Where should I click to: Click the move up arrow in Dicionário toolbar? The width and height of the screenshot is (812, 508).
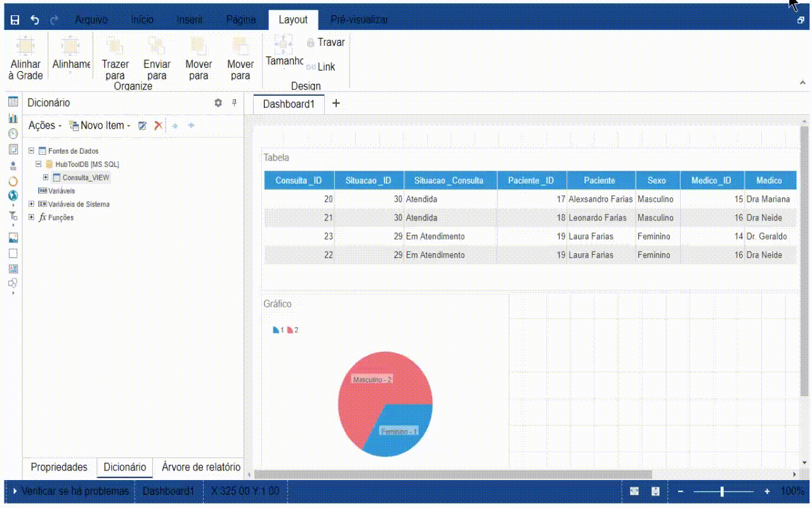175,126
